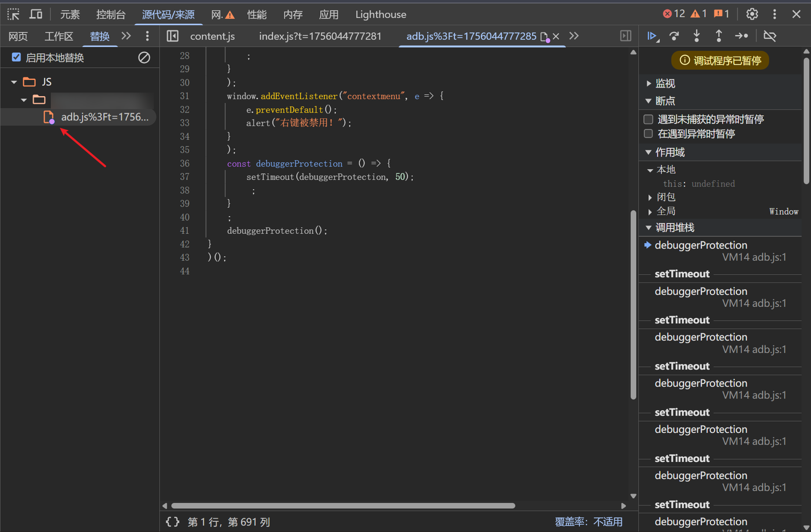Select adb.js file in overrides tree
This screenshot has width=811, height=532.
click(x=104, y=117)
